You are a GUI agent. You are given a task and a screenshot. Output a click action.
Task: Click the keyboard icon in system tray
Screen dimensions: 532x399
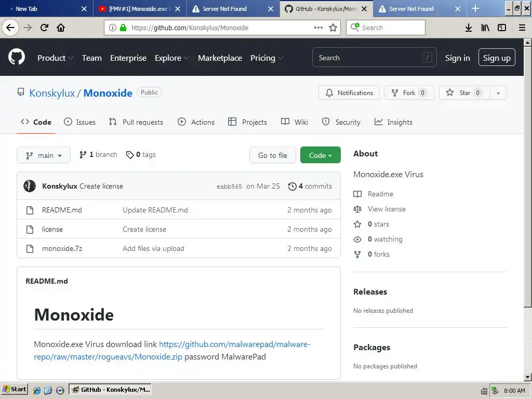point(485,391)
